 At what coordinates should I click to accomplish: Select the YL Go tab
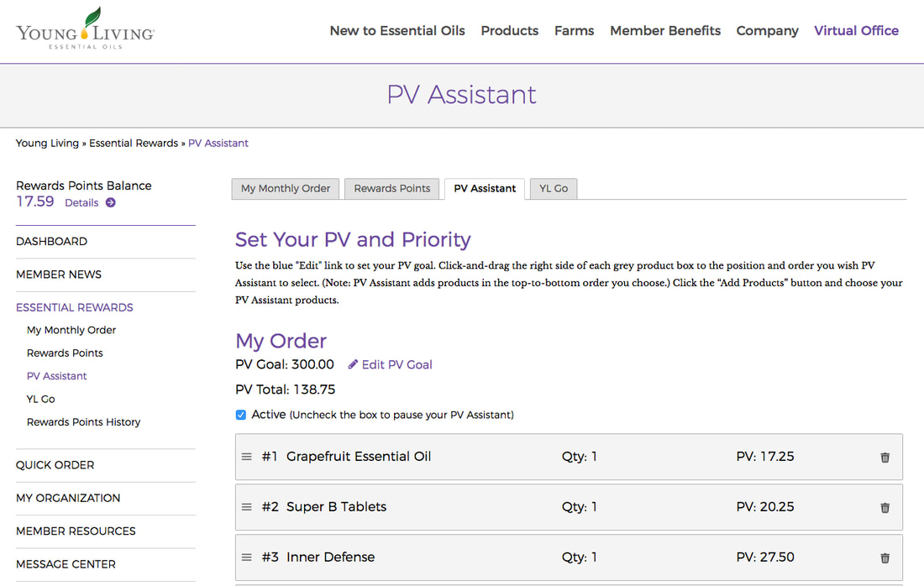pos(554,188)
